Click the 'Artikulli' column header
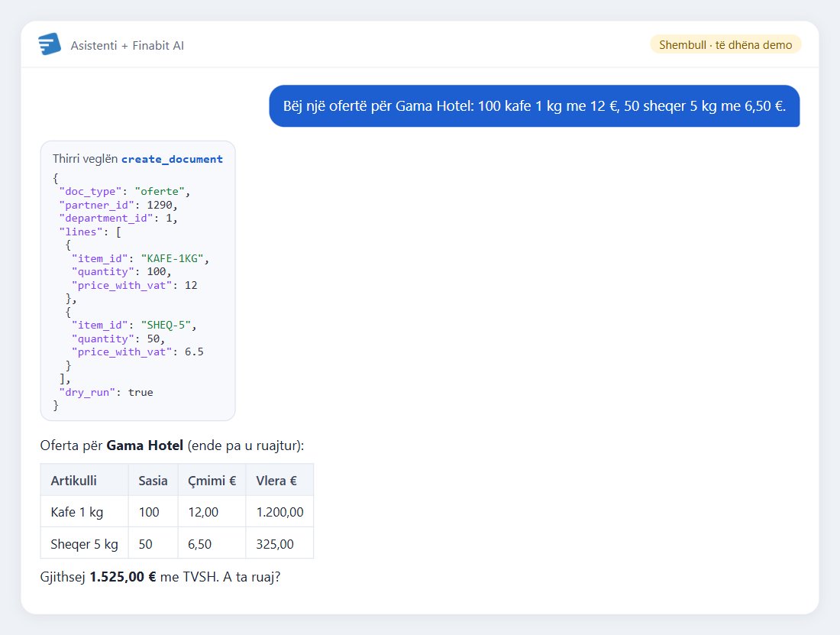Image resolution: width=840 pixels, height=635 pixels. (x=85, y=480)
